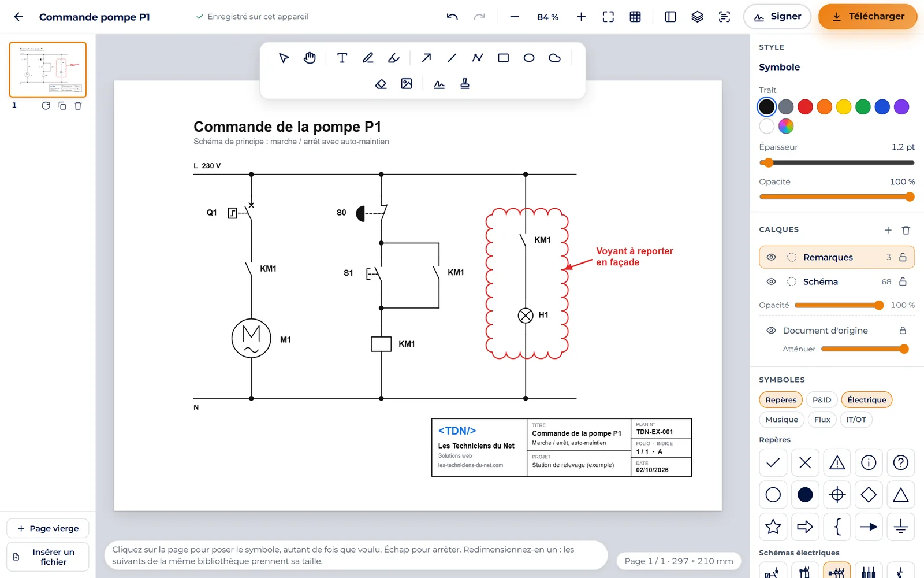This screenshot has height=578, width=924.
Task: Open the Musique symbol category
Action: [x=782, y=420]
